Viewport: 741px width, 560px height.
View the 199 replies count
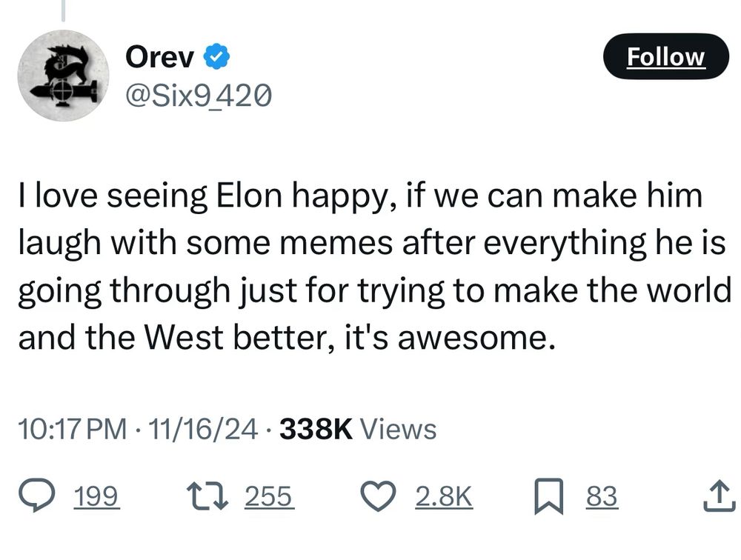point(96,497)
